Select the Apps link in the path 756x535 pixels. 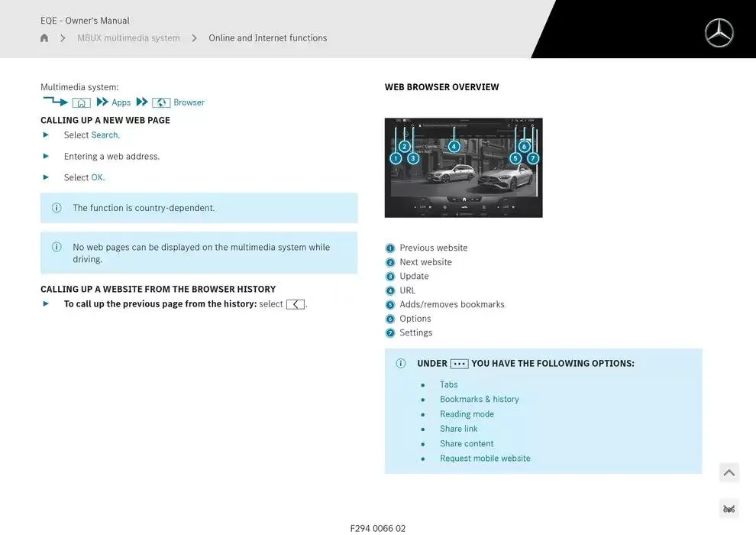pyautogui.click(x=121, y=102)
